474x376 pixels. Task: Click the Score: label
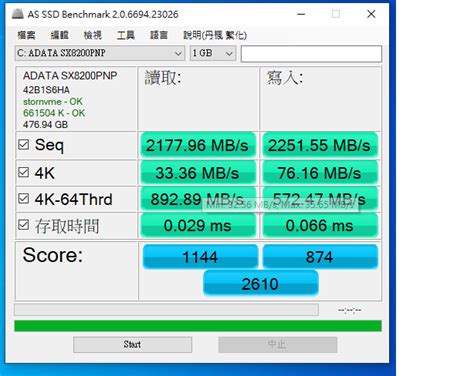coord(53,255)
